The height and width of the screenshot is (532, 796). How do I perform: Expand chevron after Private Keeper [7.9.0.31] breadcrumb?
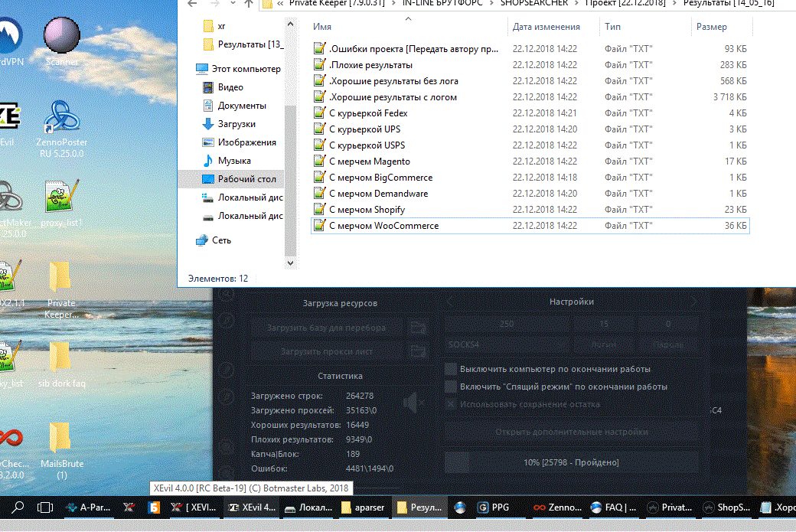click(393, 3)
